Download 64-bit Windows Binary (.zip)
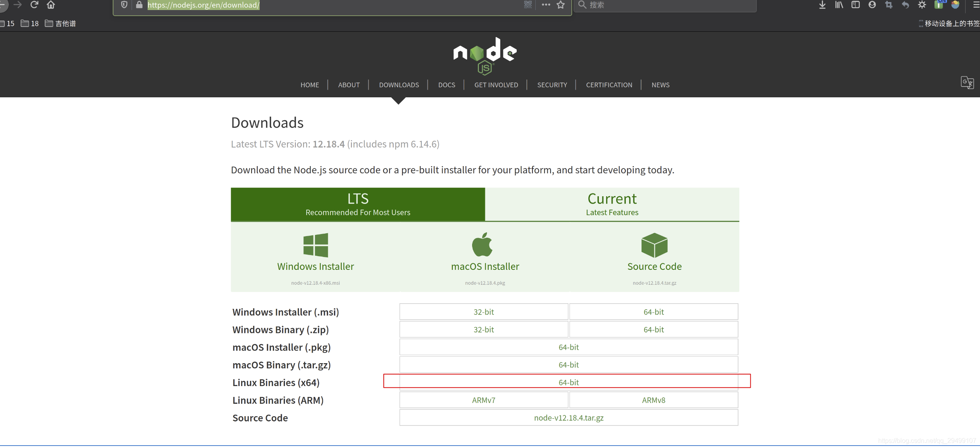980x448 pixels. click(654, 329)
